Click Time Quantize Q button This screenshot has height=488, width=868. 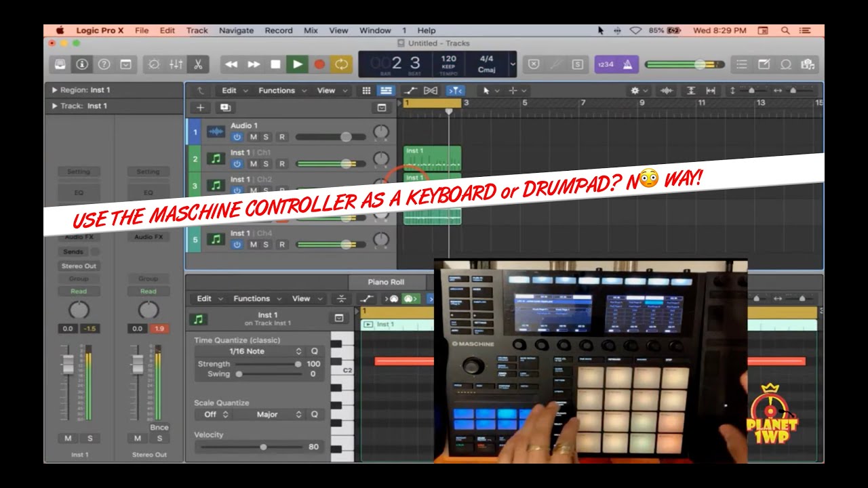(x=314, y=351)
